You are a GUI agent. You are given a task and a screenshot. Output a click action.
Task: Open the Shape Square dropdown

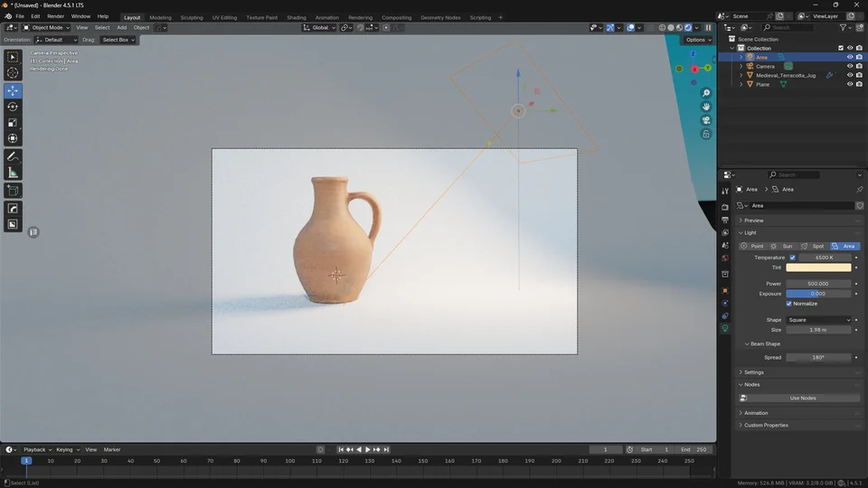pyautogui.click(x=819, y=320)
